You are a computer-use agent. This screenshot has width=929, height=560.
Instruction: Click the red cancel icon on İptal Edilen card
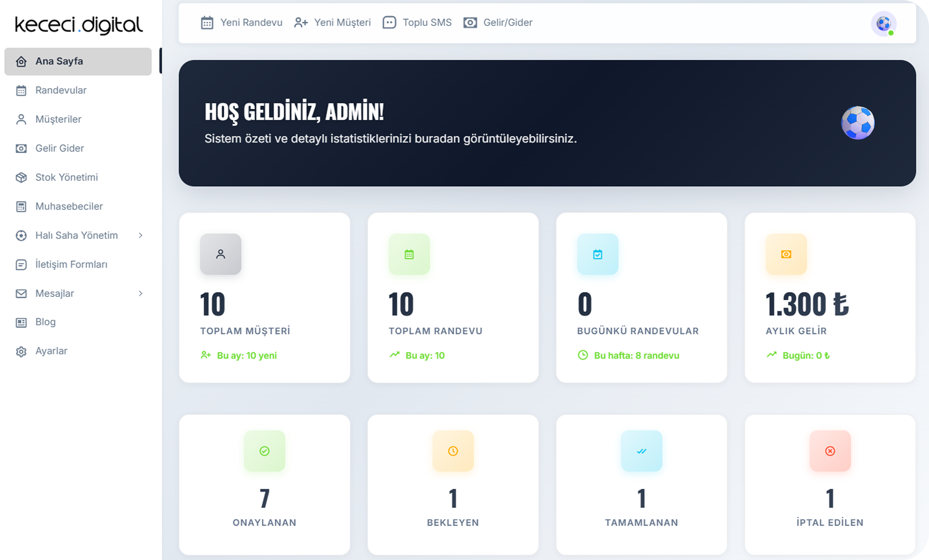pos(830,451)
